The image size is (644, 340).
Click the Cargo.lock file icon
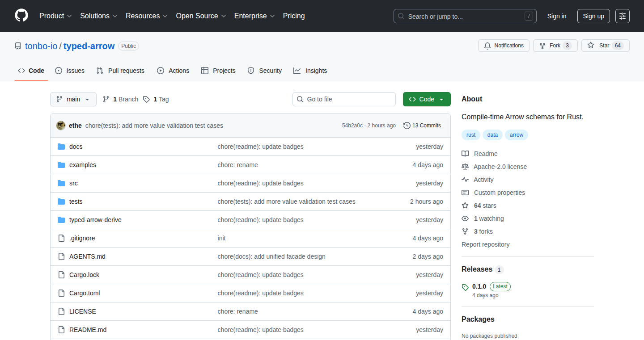point(61,275)
